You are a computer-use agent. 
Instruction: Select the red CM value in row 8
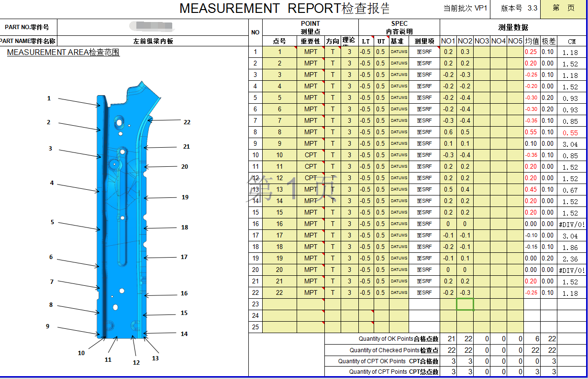(x=570, y=133)
